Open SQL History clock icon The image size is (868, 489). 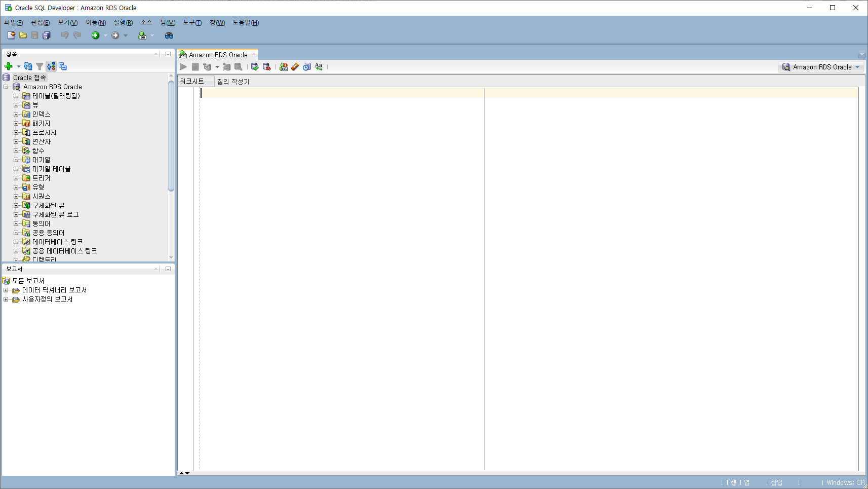[307, 67]
